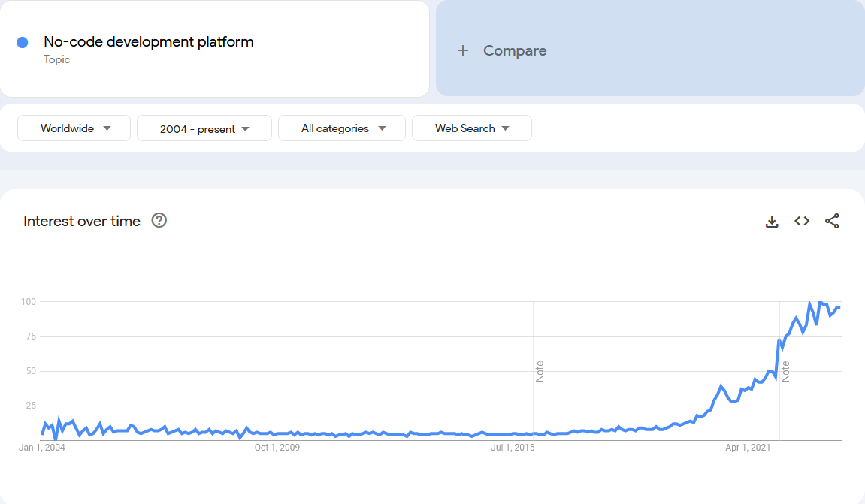The image size is (865, 504).
Task: Click the Jan 1, 2004 axis label
Action: pos(42,447)
